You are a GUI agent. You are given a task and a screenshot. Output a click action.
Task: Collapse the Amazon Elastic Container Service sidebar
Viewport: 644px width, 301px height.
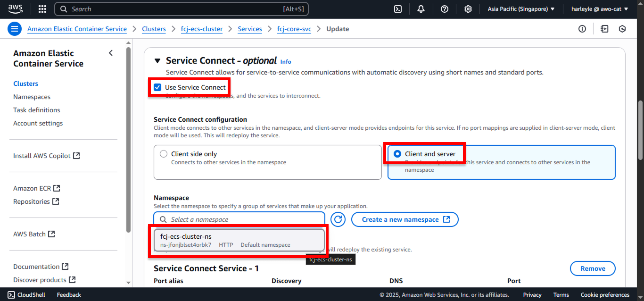click(x=111, y=53)
